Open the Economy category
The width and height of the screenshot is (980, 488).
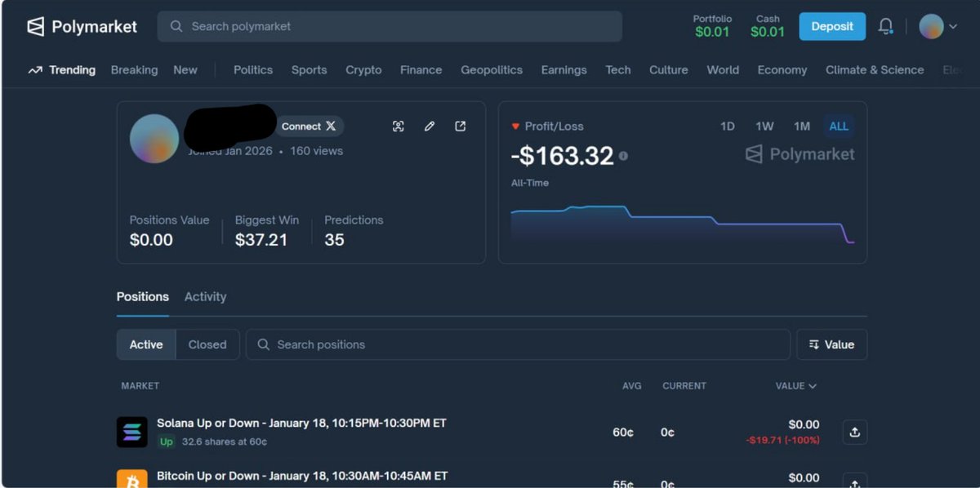pyautogui.click(x=782, y=70)
